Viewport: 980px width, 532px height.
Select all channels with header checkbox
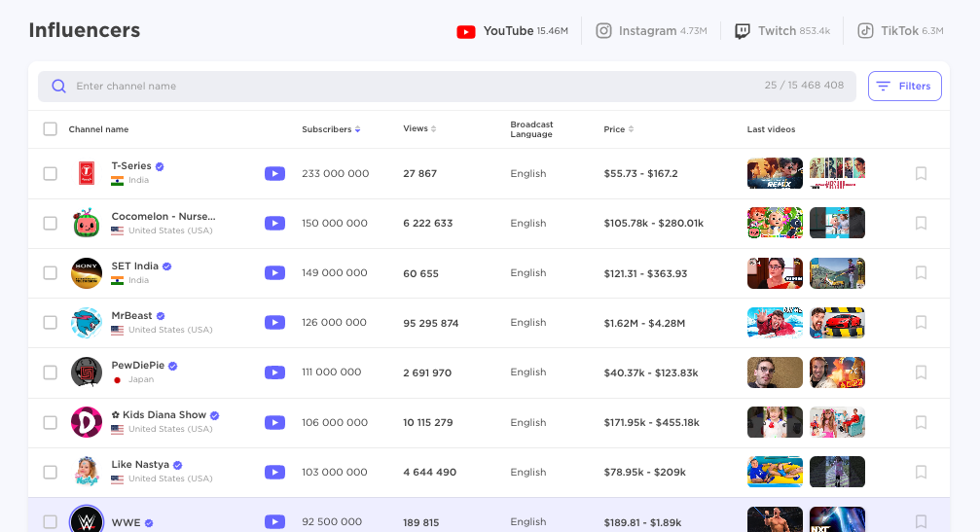[51, 129]
